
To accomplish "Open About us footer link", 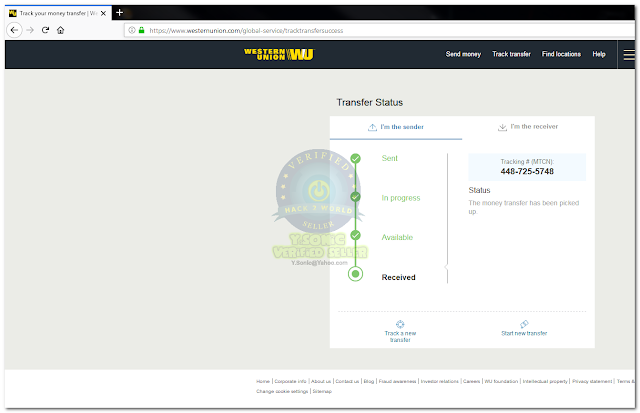I will click(321, 381).
